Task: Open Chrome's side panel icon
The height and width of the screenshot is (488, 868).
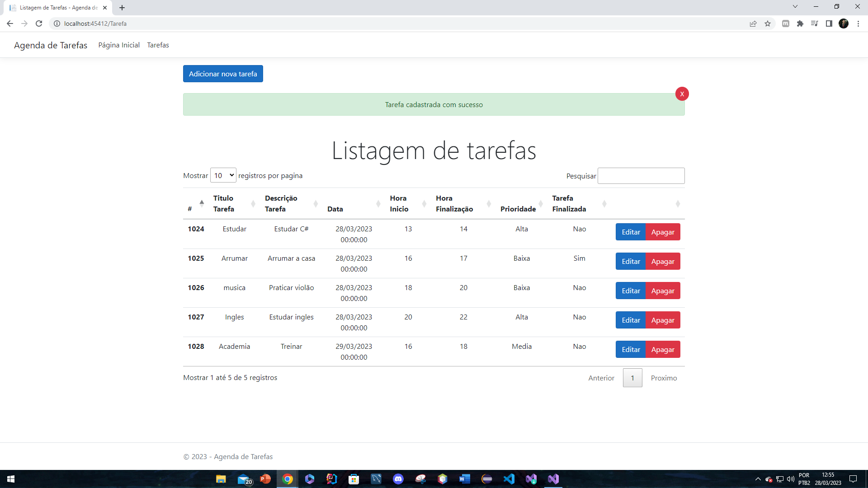Action: (x=829, y=23)
